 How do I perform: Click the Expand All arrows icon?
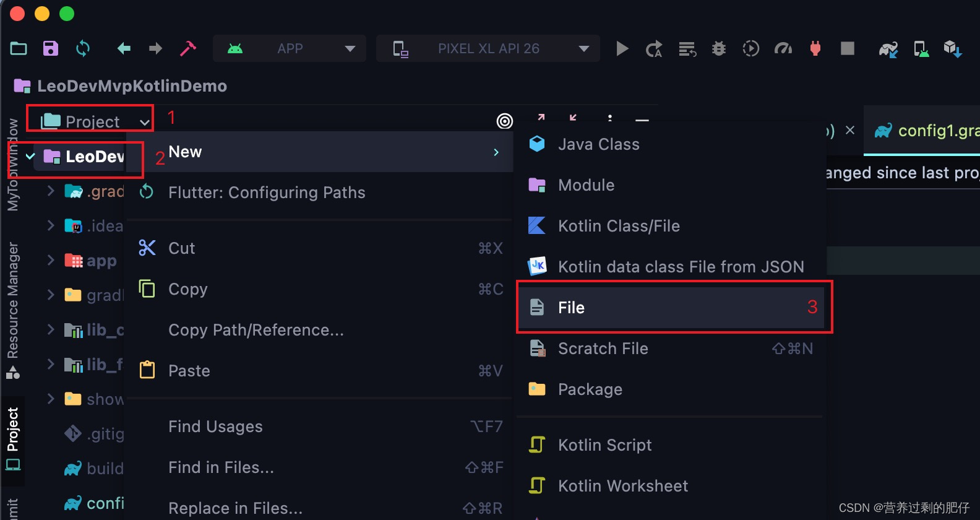pos(541,117)
